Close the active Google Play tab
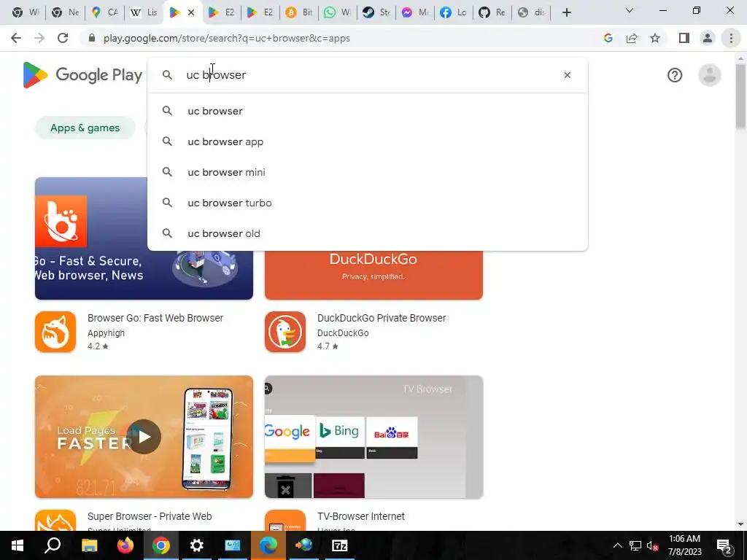This screenshot has height=560, width=747. point(191,12)
